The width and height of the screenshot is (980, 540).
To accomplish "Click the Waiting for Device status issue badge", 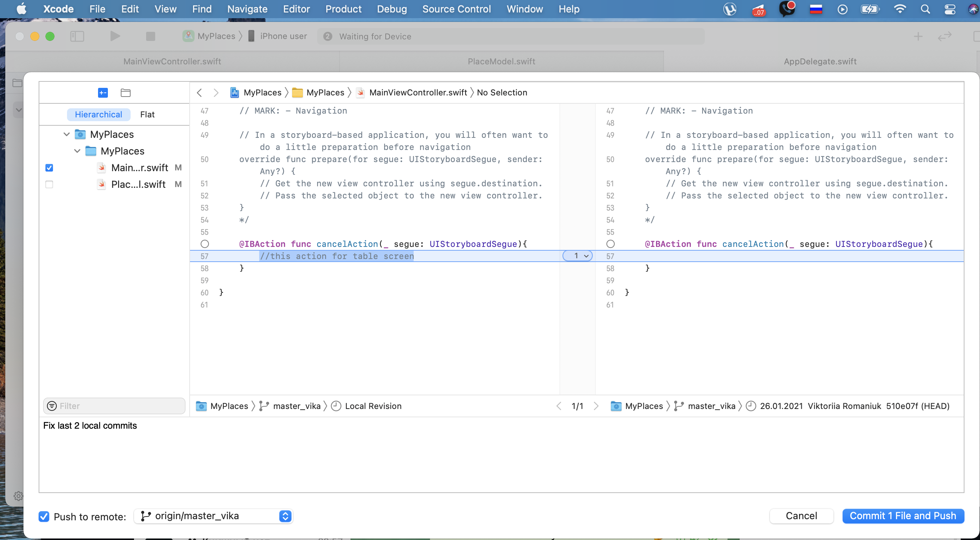I will coord(327,36).
